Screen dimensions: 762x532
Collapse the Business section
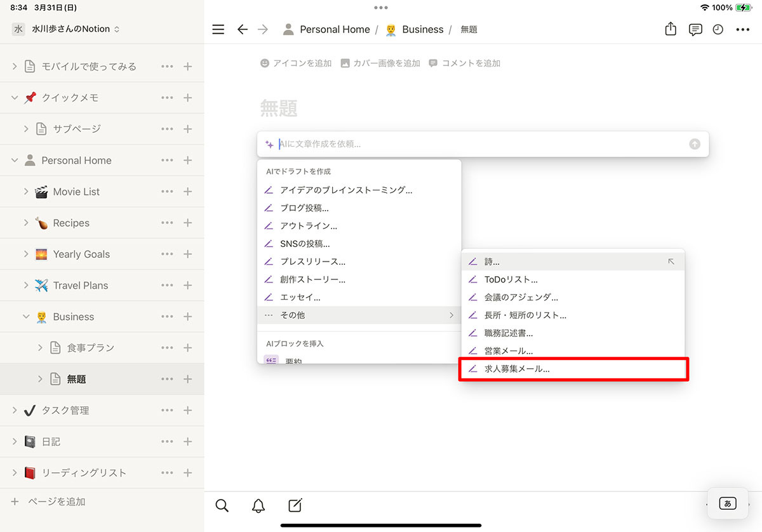(x=26, y=317)
